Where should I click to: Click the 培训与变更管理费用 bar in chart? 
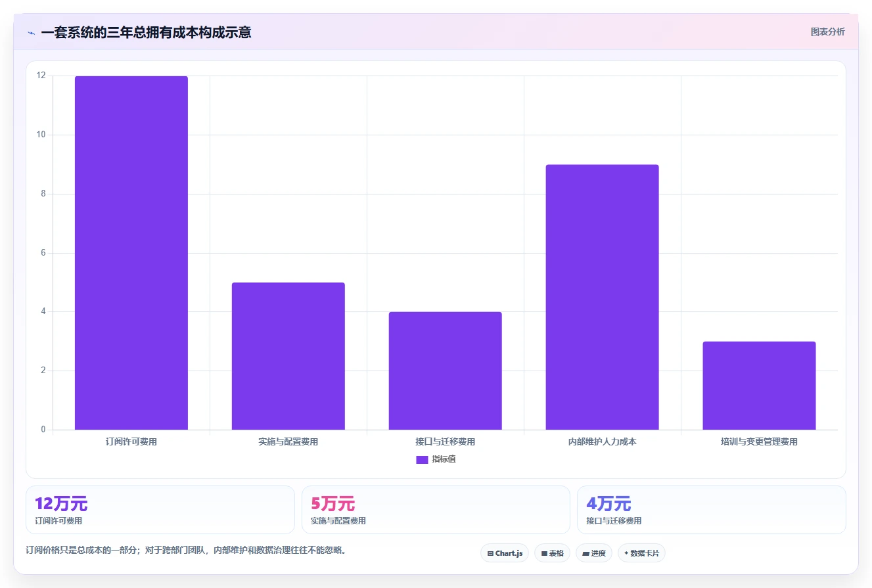point(759,386)
